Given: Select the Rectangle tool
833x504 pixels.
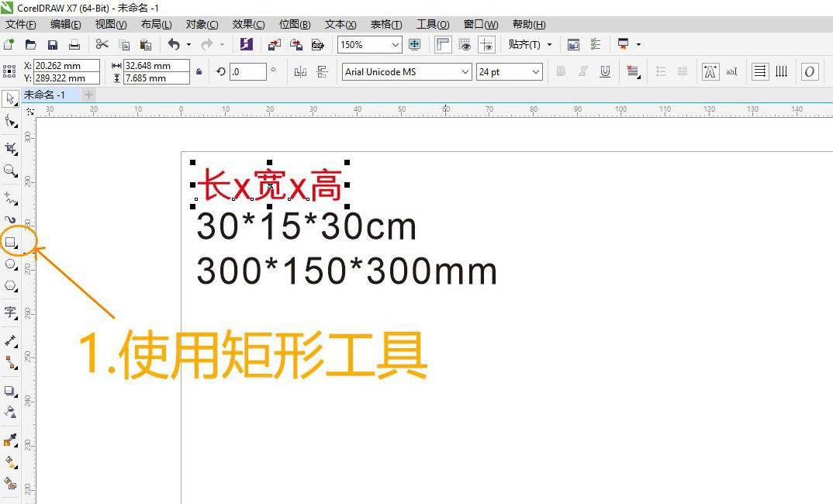Looking at the screenshot, I should [x=12, y=242].
